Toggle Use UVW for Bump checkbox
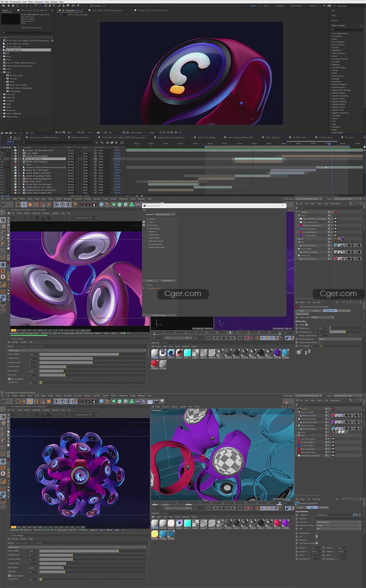The width and height of the screenshot is (366, 588). tap(317, 543)
